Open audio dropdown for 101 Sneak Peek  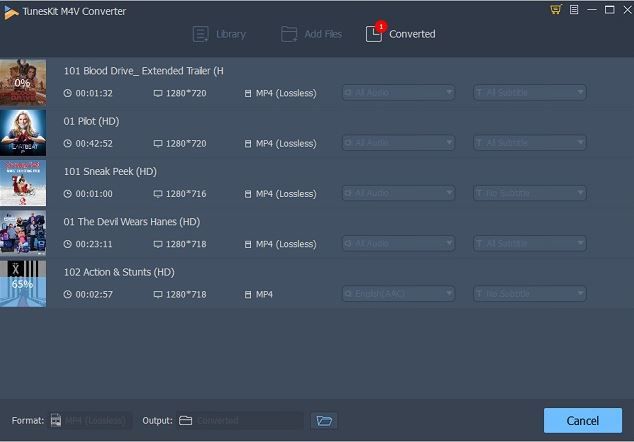tap(399, 193)
